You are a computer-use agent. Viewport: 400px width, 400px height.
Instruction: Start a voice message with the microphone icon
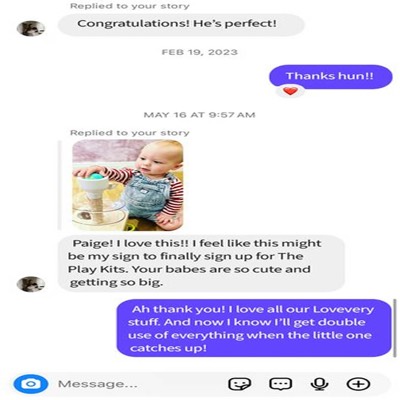[x=319, y=384]
